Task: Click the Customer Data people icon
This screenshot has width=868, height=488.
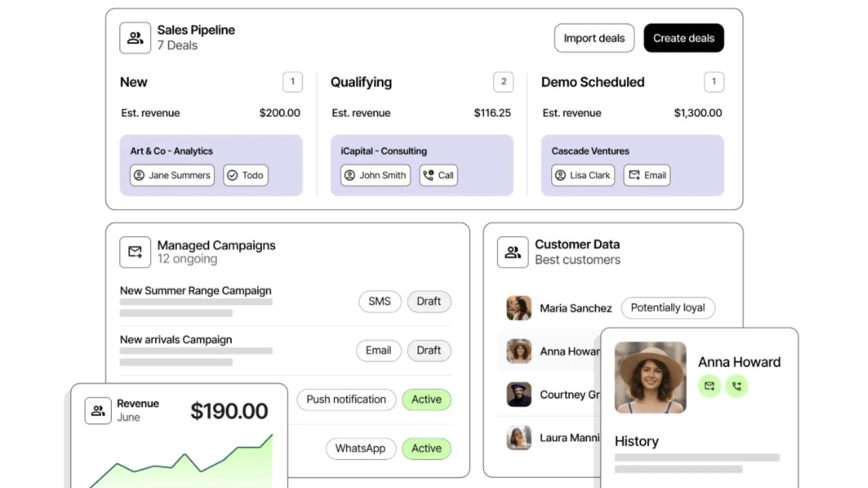Action: (x=513, y=252)
